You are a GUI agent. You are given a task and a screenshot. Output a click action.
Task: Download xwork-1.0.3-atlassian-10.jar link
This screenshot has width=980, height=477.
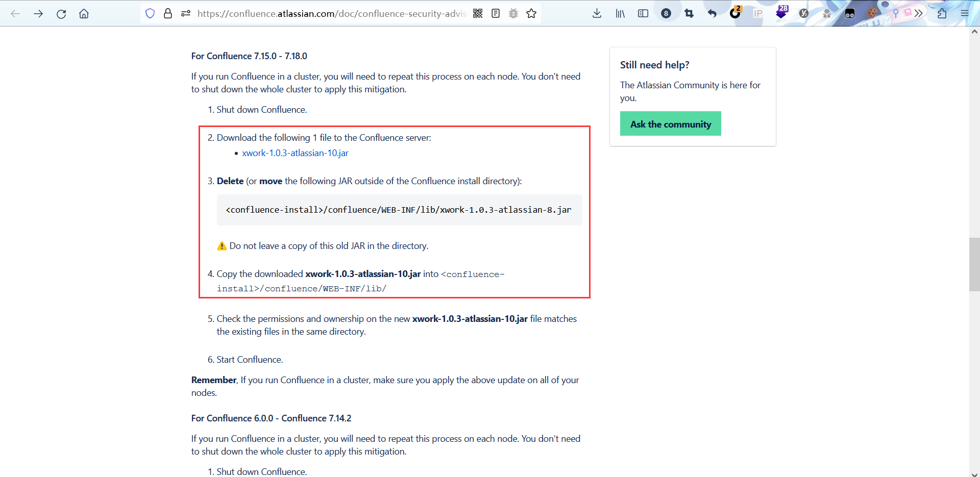pos(295,153)
